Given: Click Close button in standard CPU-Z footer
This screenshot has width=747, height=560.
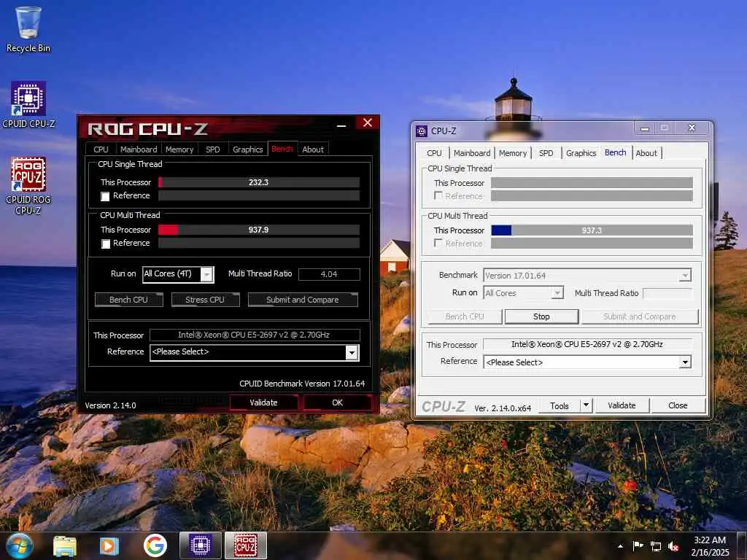Looking at the screenshot, I should 678,405.
